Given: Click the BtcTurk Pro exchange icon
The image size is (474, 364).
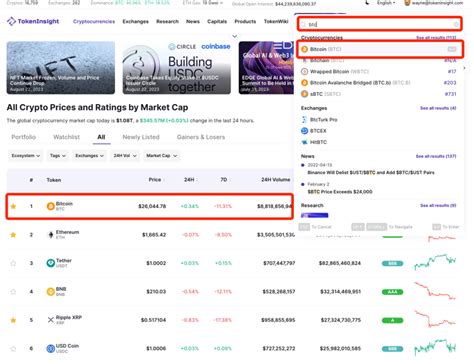Looking at the screenshot, I should pyautogui.click(x=304, y=119).
